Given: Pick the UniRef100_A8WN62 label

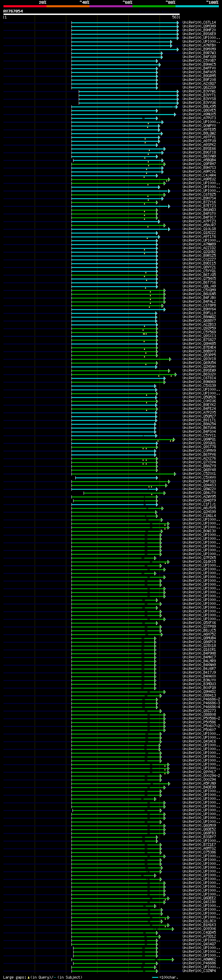Looking at the screenshot, I should (x=199, y=959).
